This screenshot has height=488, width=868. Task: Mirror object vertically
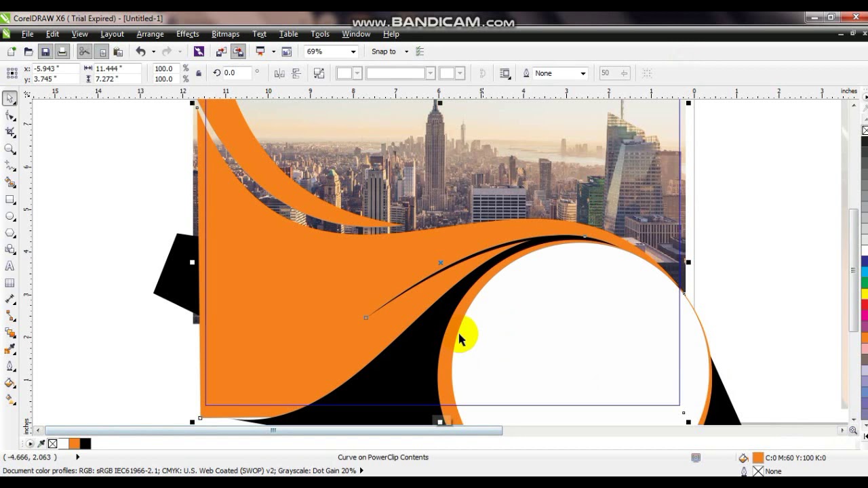click(296, 73)
